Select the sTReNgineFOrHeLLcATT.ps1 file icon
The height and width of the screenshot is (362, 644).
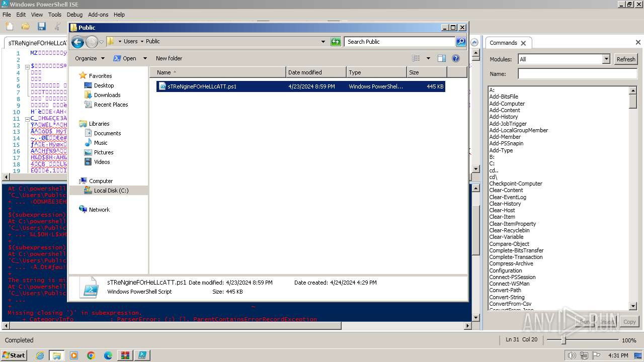163,86
